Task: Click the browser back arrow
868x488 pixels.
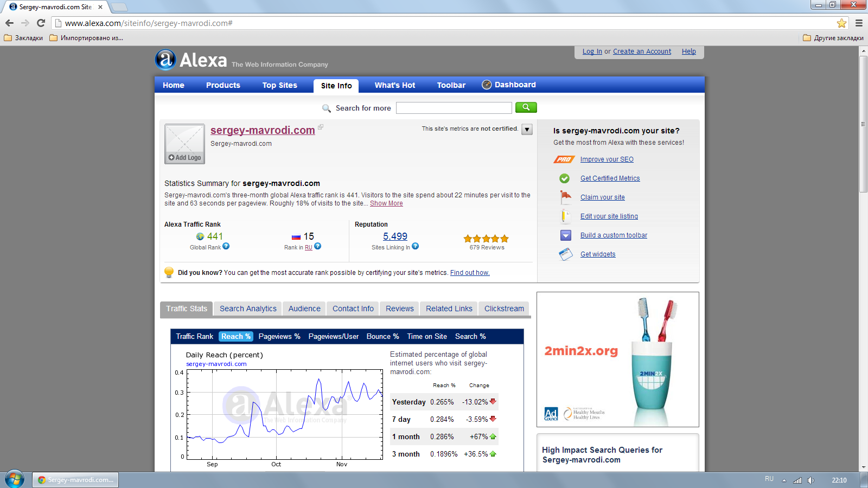Action: click(x=9, y=23)
